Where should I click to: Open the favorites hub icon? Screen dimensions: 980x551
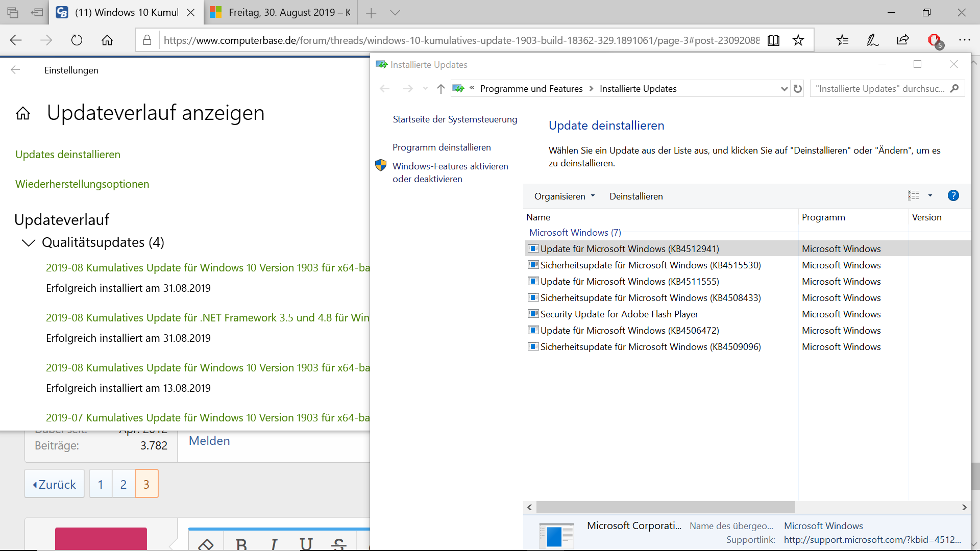[x=843, y=40]
